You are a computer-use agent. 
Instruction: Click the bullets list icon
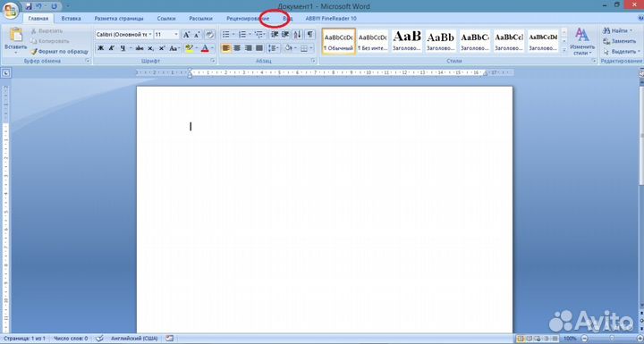[226, 35]
